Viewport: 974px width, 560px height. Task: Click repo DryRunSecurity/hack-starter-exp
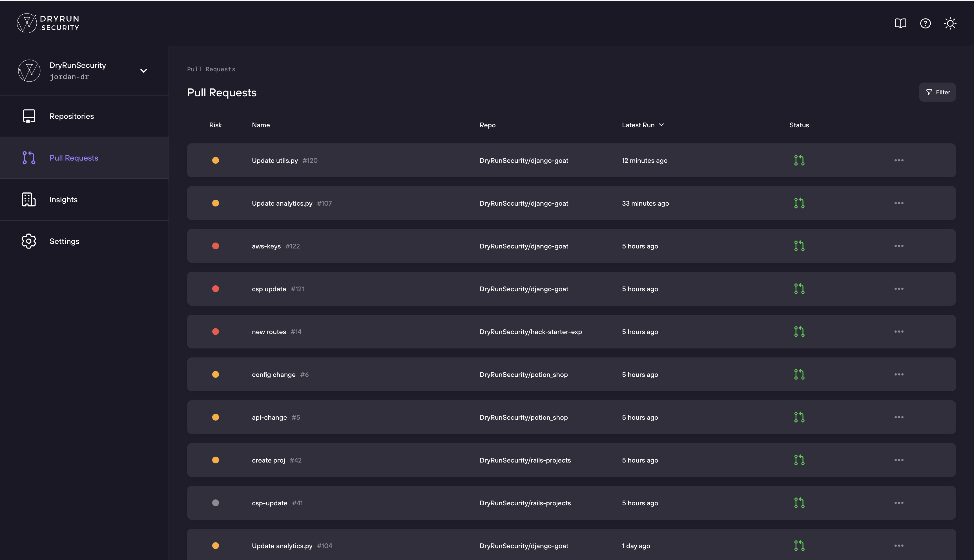(x=530, y=332)
